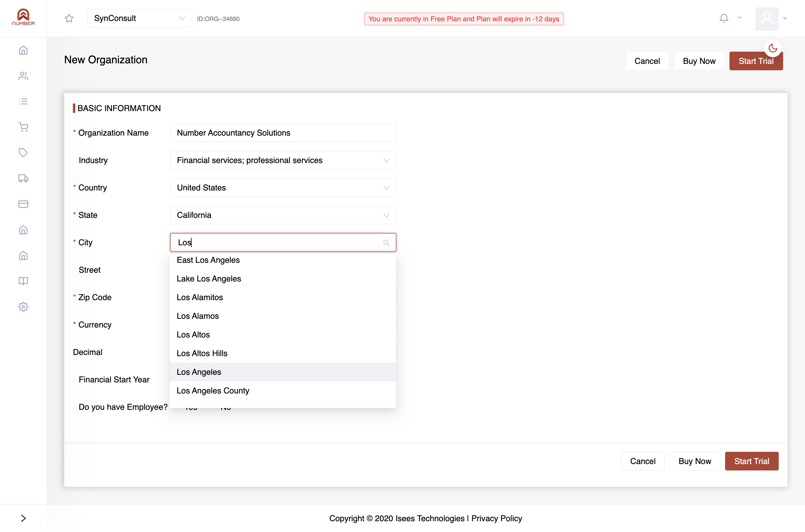
Task: Click bottom Buy Now button
Action: pyautogui.click(x=695, y=461)
